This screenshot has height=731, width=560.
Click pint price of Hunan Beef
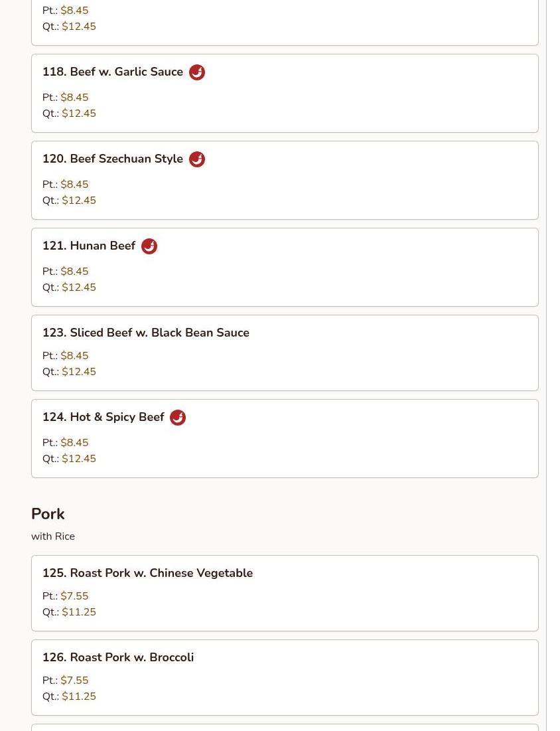[74, 272]
